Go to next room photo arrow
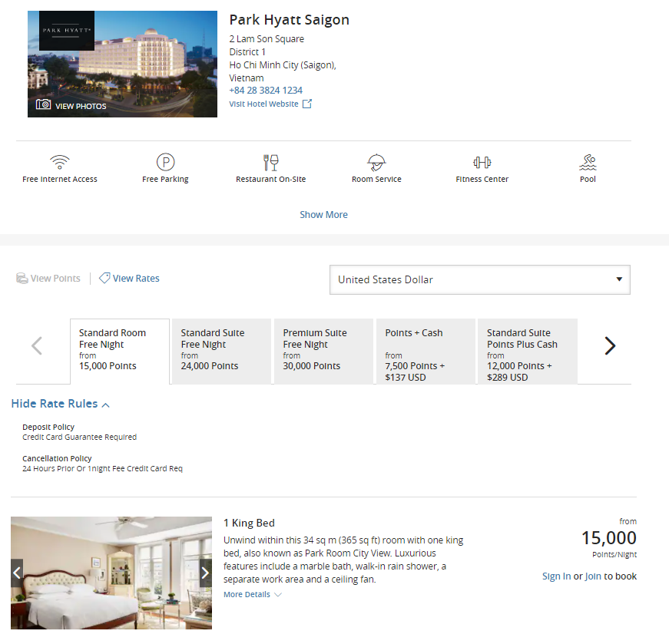The width and height of the screenshot is (669, 644). [x=205, y=573]
